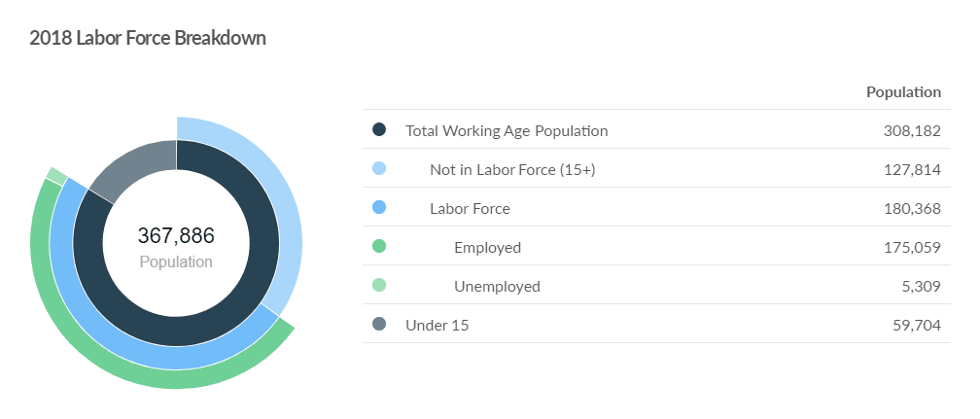Screen dimensions: 980x419
Task: Select the pale green Unemployed legend dot
Action: pos(379,286)
